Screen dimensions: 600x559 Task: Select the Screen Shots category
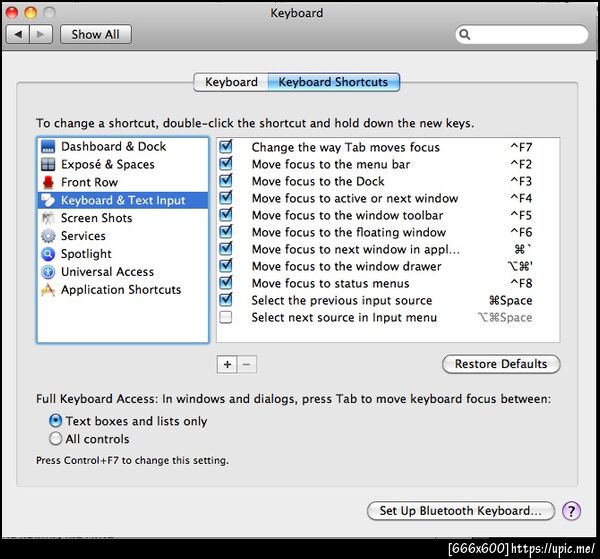(123, 218)
